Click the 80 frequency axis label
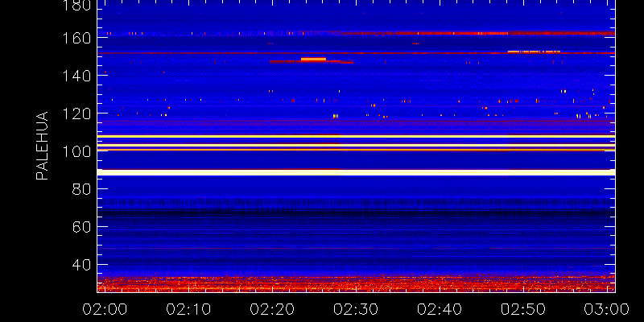The width and height of the screenshot is (644, 322). pyautogui.click(x=82, y=189)
